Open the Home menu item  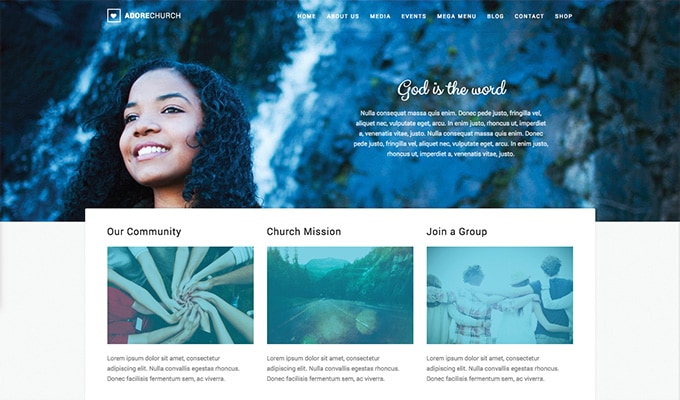point(307,16)
